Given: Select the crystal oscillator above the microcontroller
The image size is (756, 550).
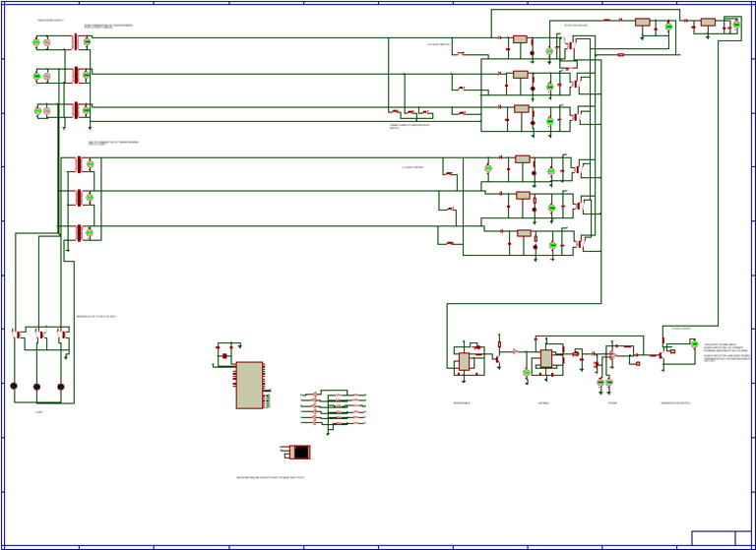Looking at the screenshot, I should (224, 356).
